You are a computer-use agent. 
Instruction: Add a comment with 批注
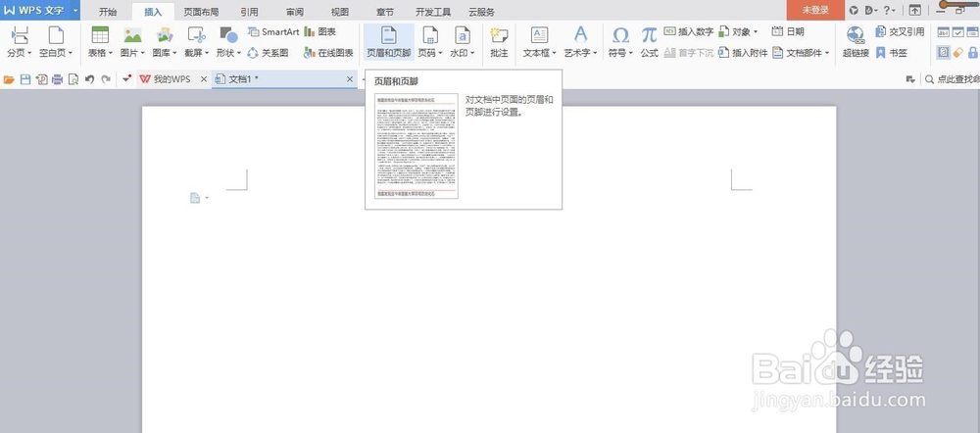click(499, 42)
